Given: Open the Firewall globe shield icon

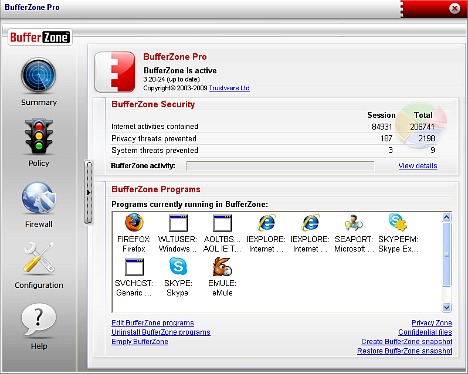Looking at the screenshot, I should pos(39,198).
